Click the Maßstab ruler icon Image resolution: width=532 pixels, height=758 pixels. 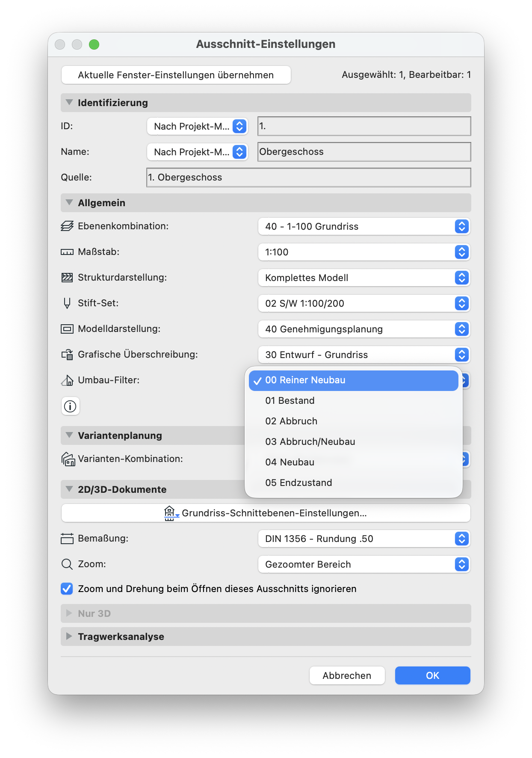[67, 252]
